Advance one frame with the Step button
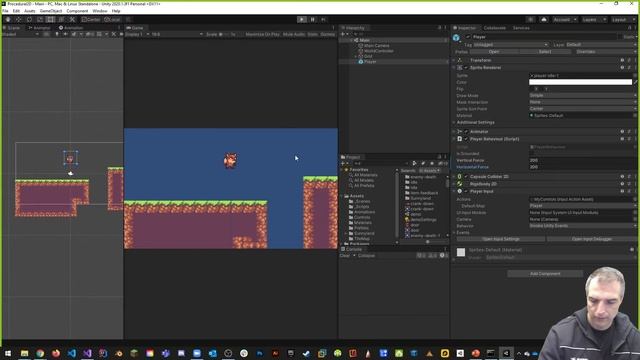640x360 pixels. (324, 19)
